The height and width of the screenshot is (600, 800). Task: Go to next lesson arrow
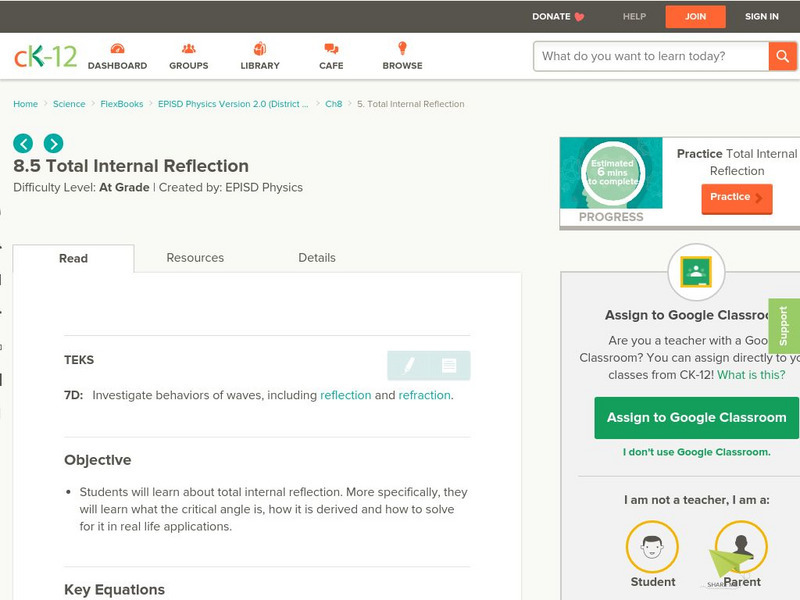click(53, 143)
